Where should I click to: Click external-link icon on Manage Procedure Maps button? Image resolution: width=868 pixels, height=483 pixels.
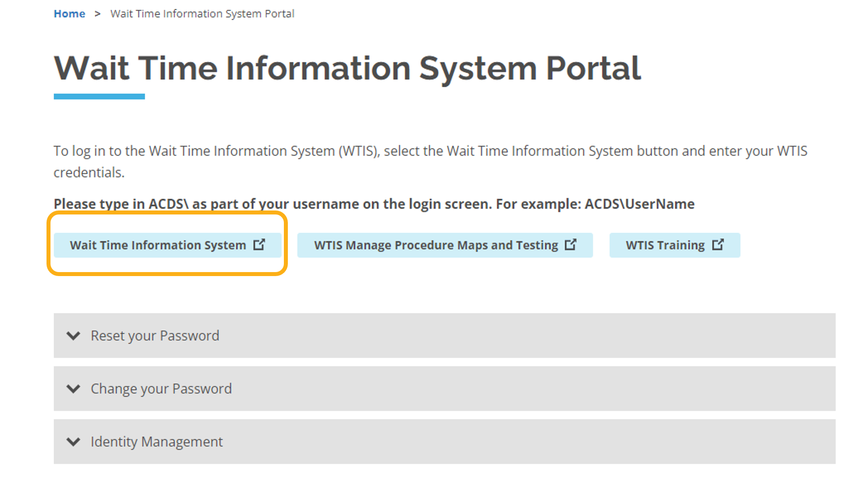(570, 245)
